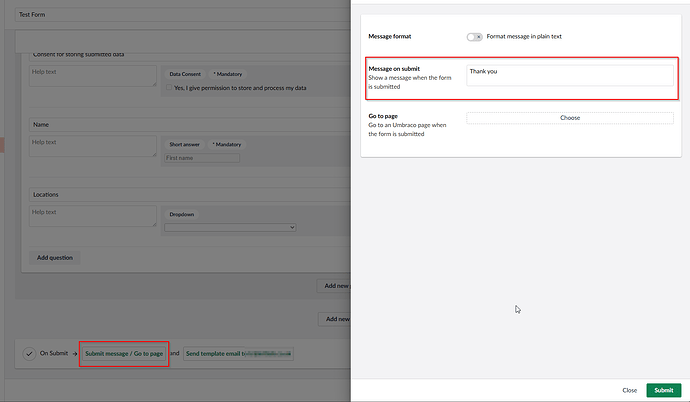Click Mandatory tag next to Short answer

pyautogui.click(x=227, y=145)
